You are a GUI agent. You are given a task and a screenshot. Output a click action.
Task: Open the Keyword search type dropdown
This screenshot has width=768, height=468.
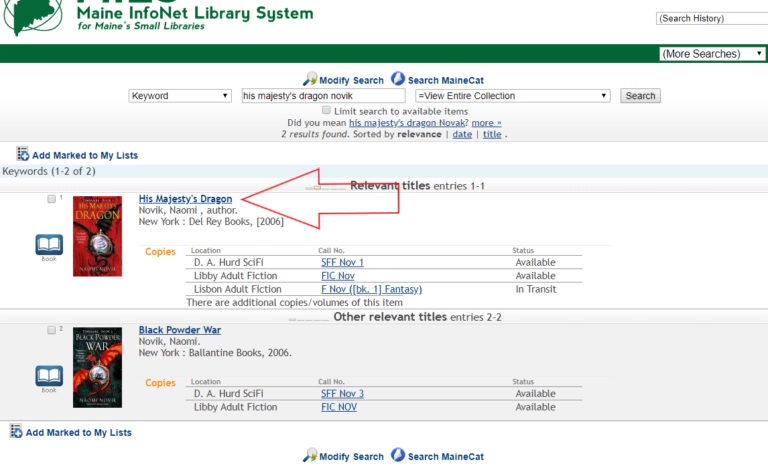click(180, 96)
